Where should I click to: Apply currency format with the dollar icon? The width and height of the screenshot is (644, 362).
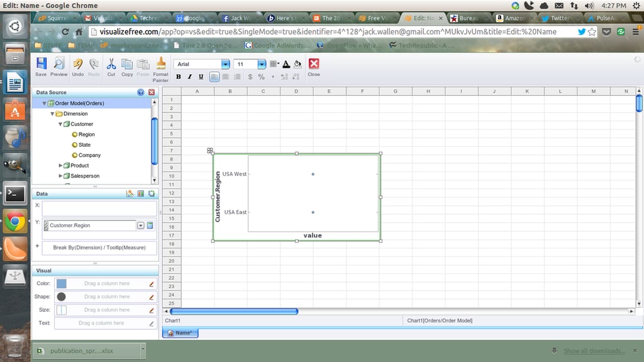[x=250, y=77]
